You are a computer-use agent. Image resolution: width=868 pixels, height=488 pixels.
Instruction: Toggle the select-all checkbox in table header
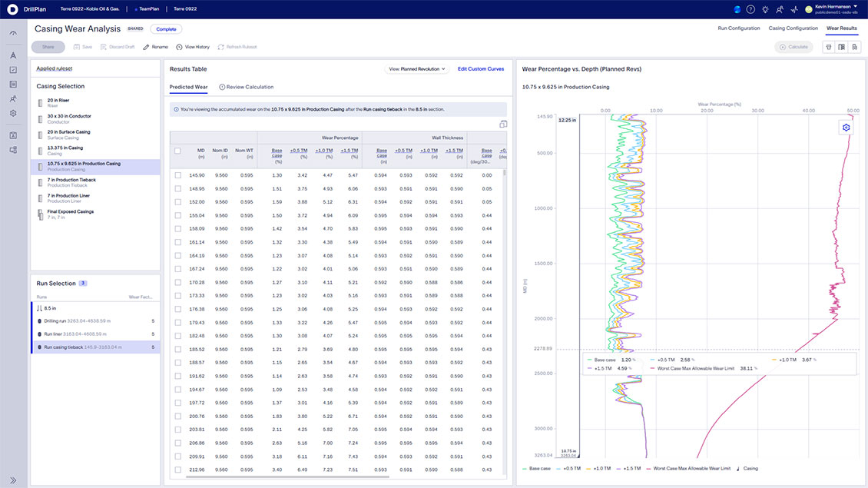[177, 151]
